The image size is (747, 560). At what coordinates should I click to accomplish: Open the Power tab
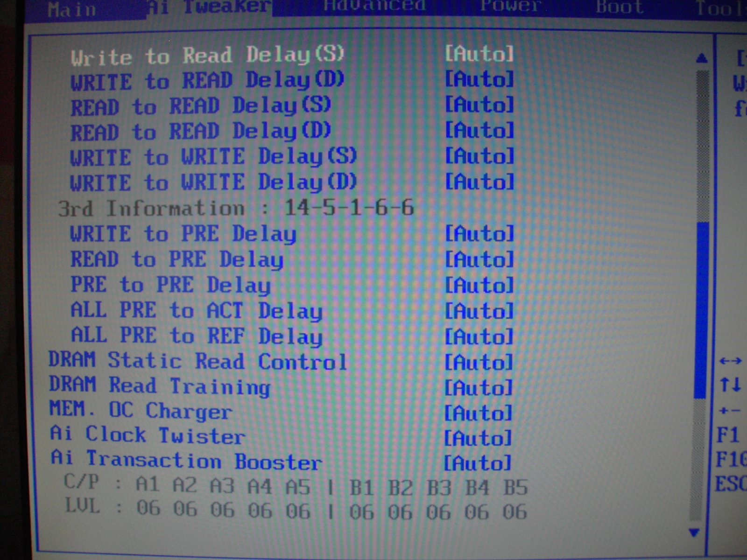(512, 6)
